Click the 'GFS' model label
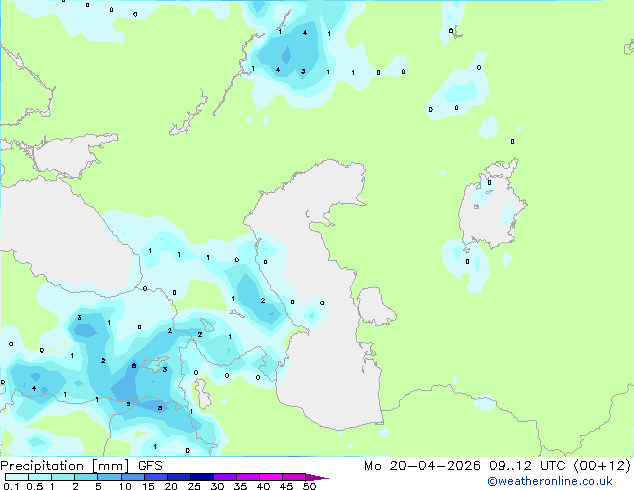634x490 pixels. (150, 466)
